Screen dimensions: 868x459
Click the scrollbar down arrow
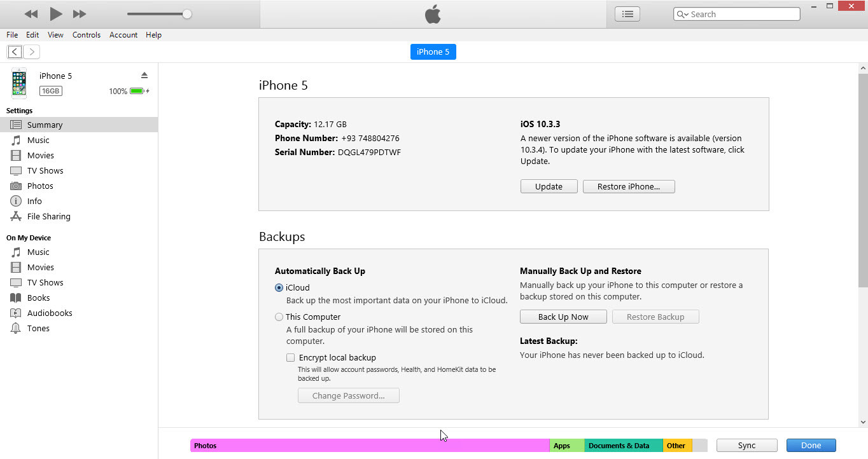pos(863,421)
